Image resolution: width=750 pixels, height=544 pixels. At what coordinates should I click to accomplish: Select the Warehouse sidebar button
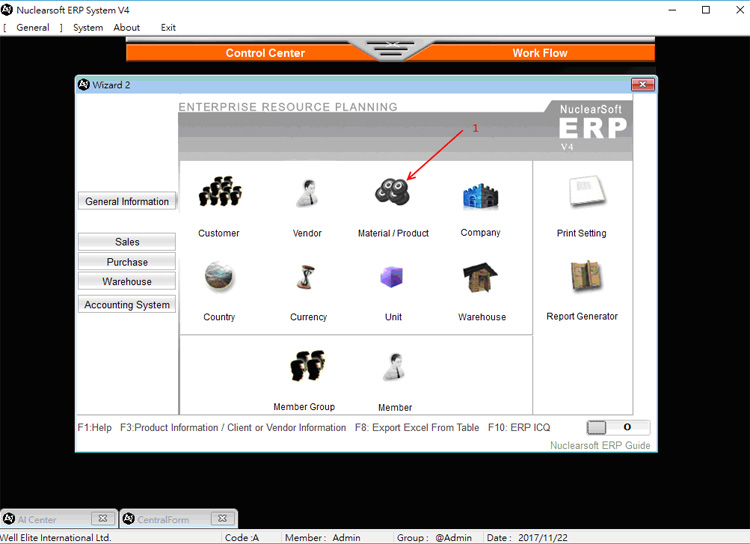127,281
